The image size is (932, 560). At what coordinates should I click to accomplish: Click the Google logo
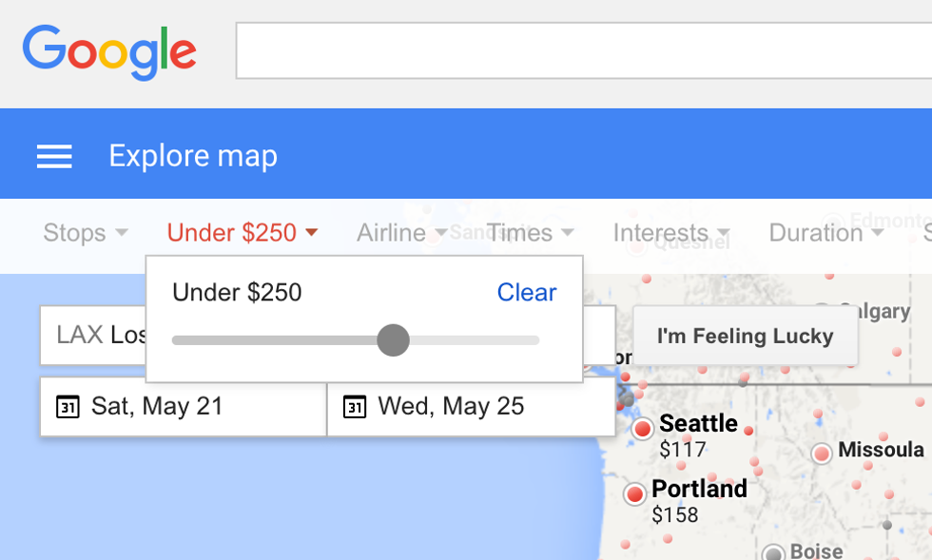(x=109, y=51)
